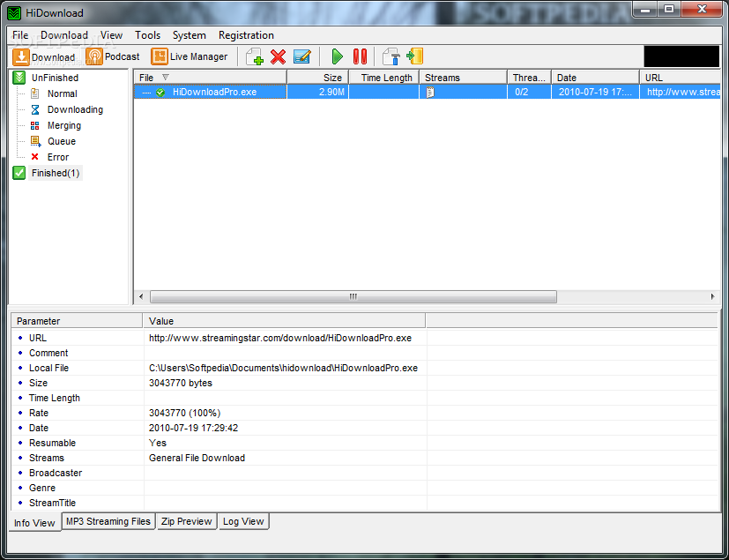Click the options hammer toolbar icon
Screen dimensions: 729x560
(x=391, y=56)
